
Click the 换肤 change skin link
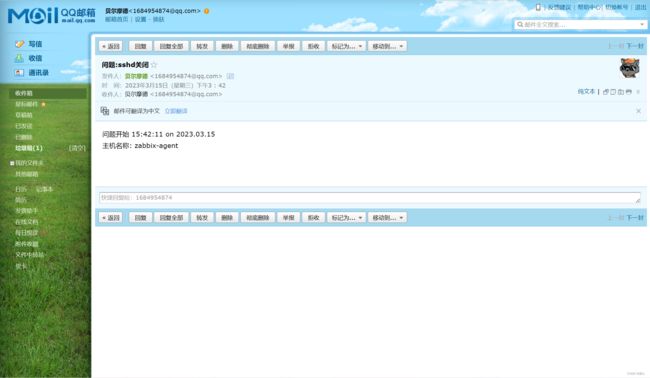[158, 19]
